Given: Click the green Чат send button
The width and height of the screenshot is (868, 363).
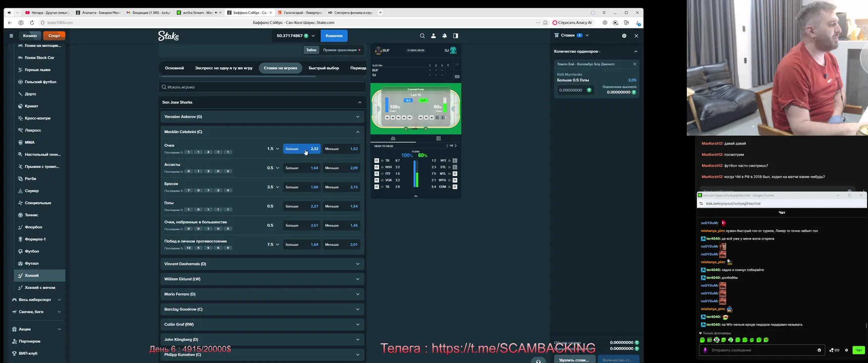Looking at the screenshot, I should [858, 350].
